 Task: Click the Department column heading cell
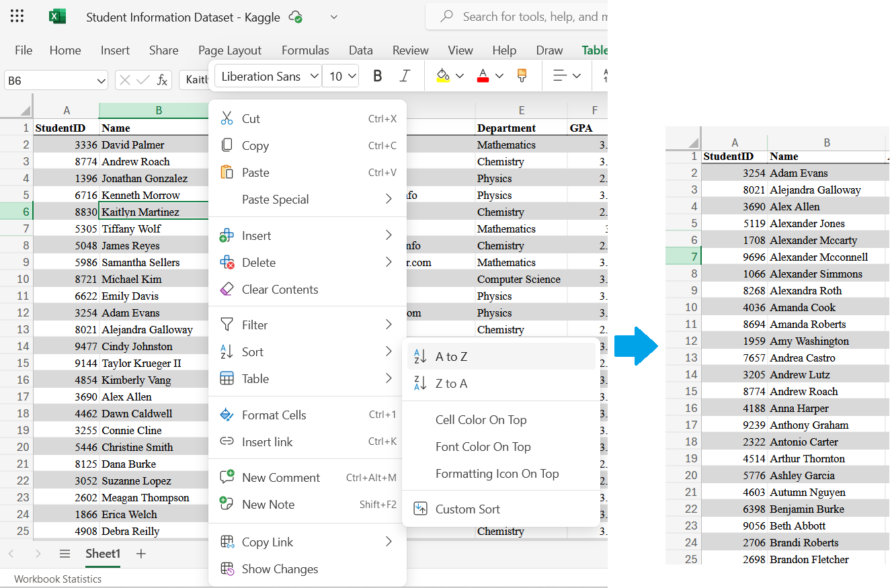coord(521,128)
